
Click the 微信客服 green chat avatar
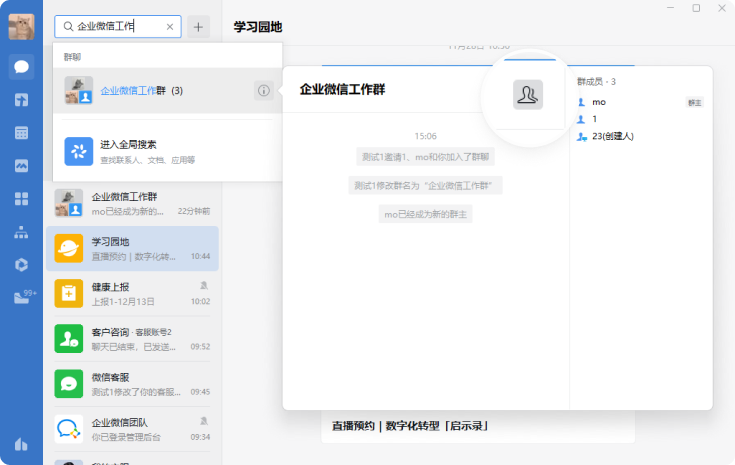tap(68, 384)
